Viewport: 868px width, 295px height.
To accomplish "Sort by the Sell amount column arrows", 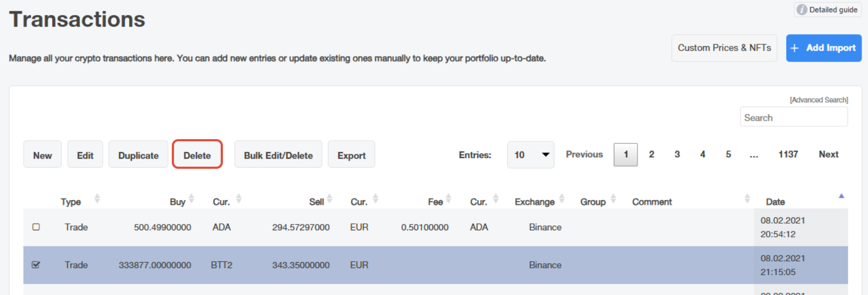I will click(x=330, y=198).
